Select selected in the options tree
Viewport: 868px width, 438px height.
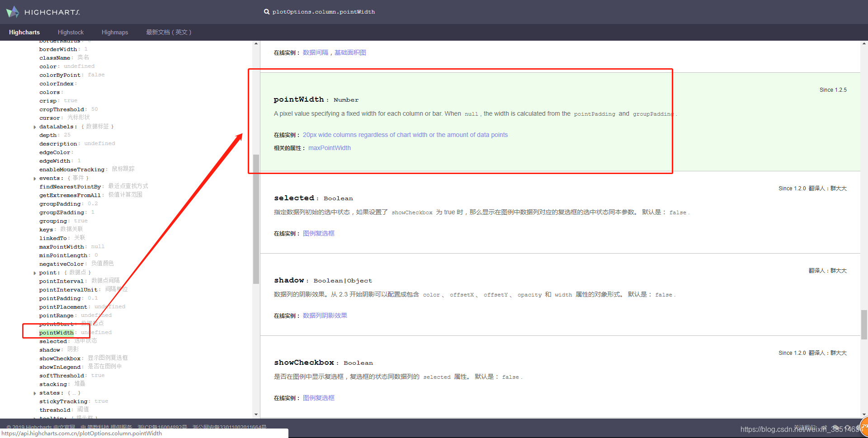53,341
